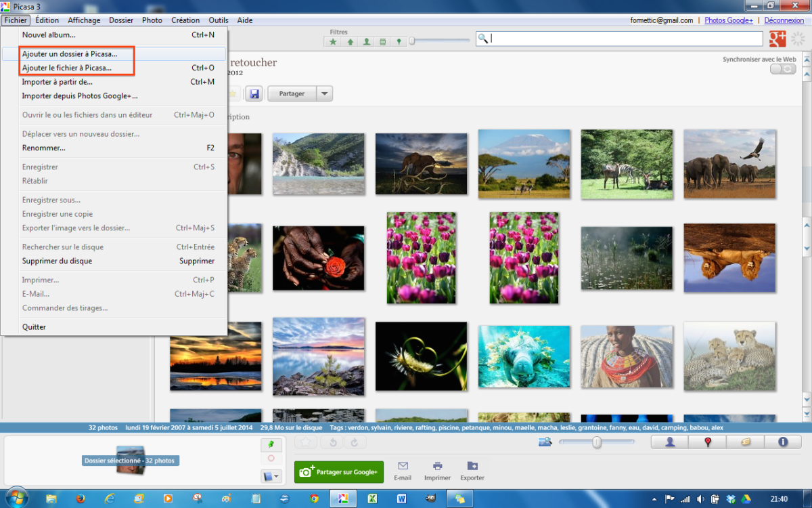Click the green pin hold-selection icon

(x=271, y=444)
